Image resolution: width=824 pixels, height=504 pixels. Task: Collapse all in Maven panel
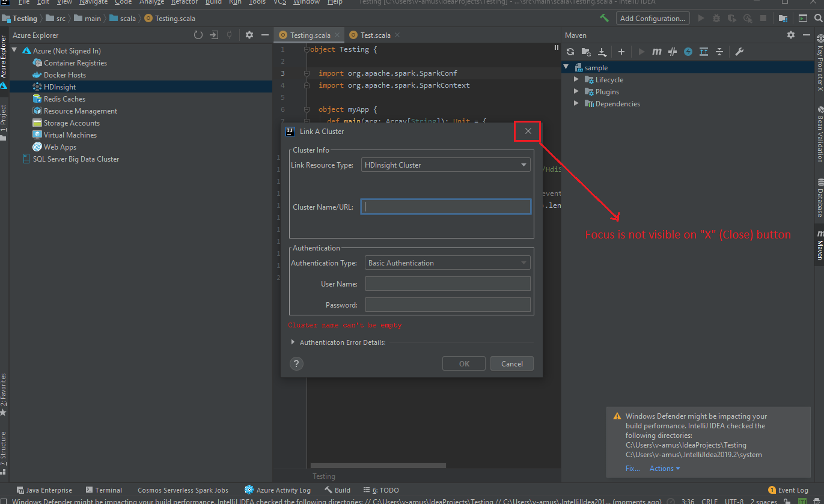719,52
